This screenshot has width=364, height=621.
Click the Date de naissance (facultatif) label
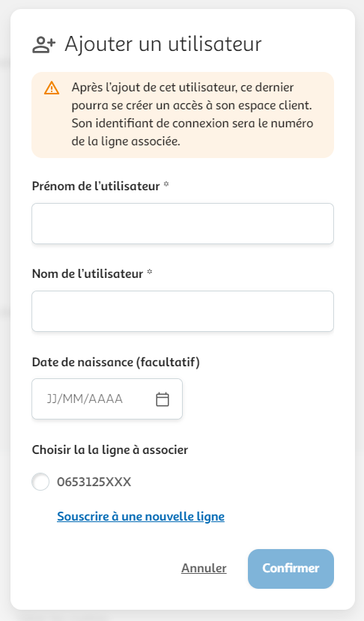click(x=115, y=362)
